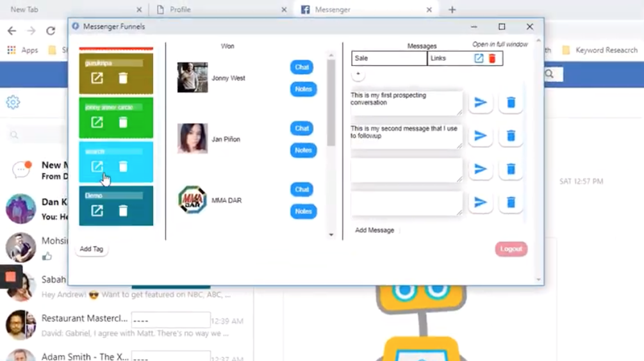Edit the Links message category
Screen dimensions: 644x361
point(479,58)
